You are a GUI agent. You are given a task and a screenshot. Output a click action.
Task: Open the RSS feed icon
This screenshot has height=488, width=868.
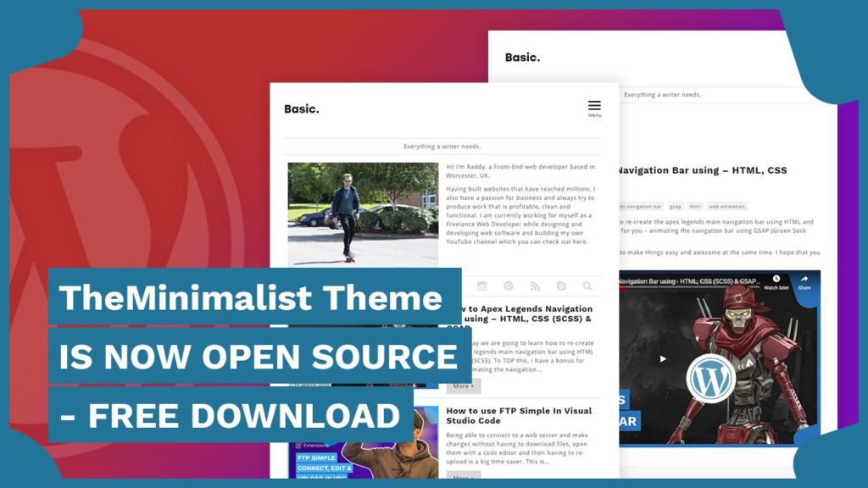(535, 286)
